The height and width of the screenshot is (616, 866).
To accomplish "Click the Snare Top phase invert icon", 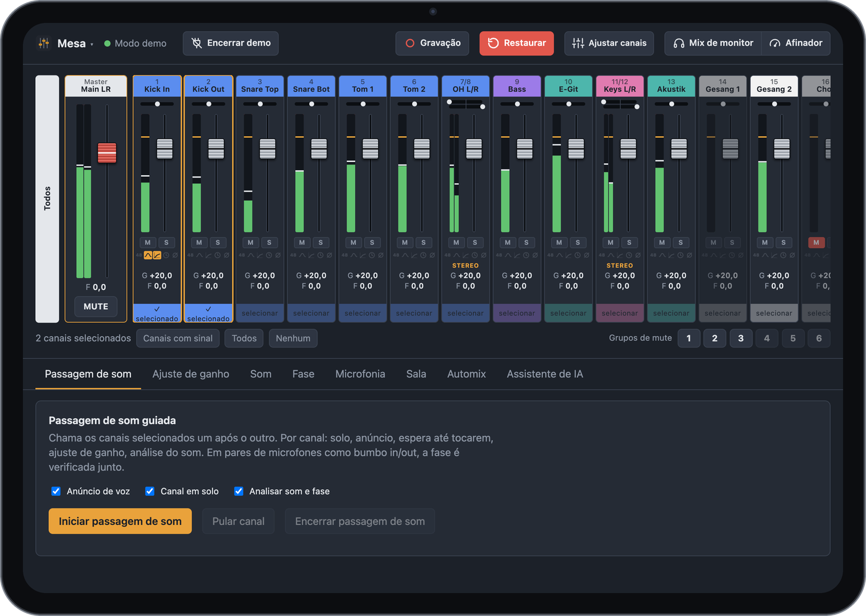I will point(278,255).
